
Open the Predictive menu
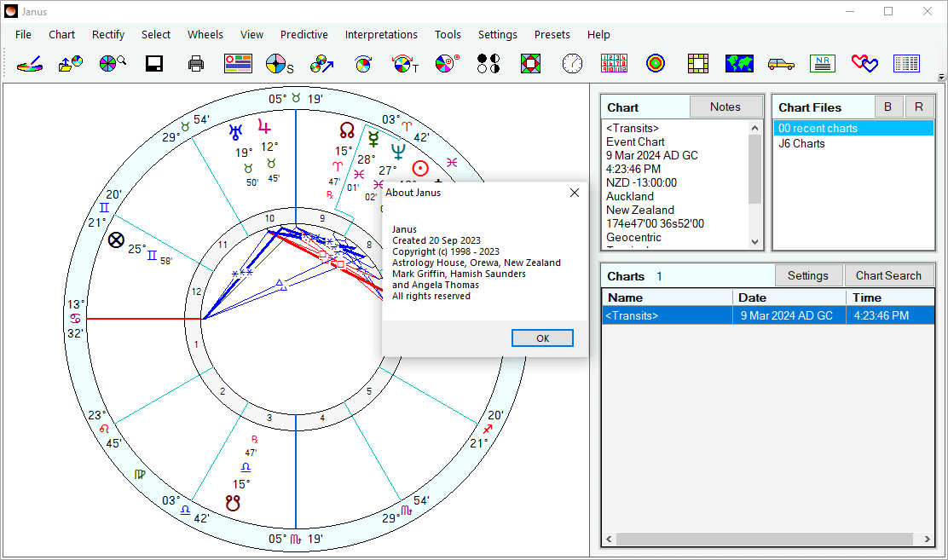coord(303,34)
